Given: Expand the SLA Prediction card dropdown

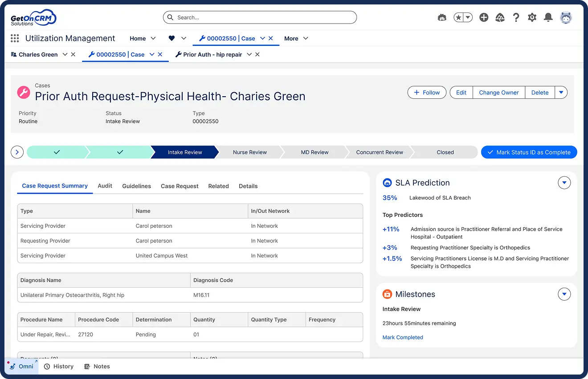Looking at the screenshot, I should pos(564,183).
